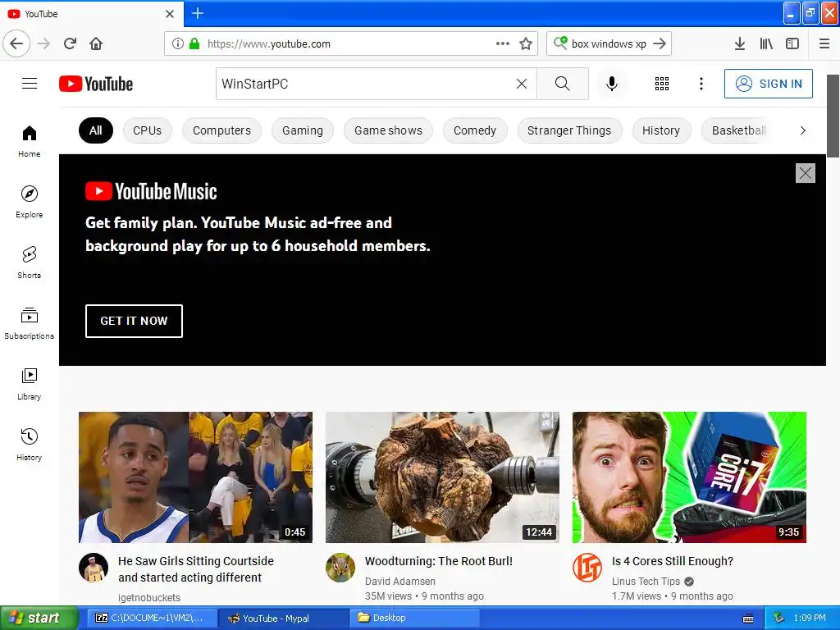
Task: Open the Core i7 video thumbnail
Action: pos(689,477)
